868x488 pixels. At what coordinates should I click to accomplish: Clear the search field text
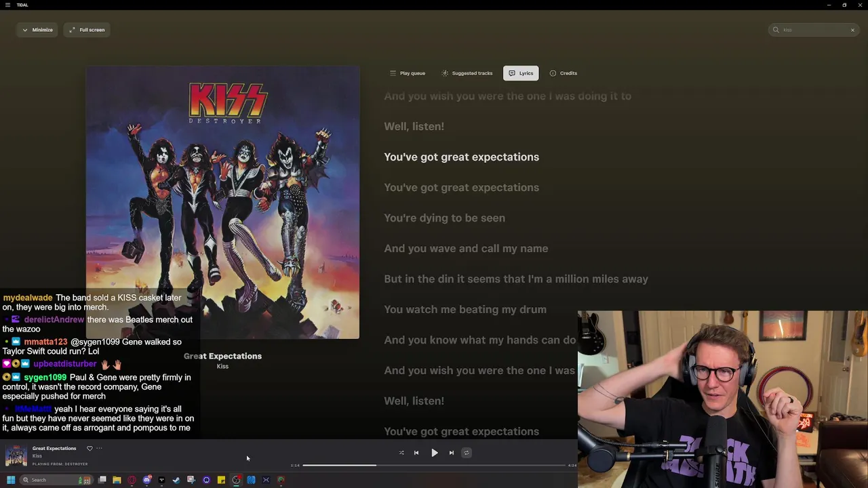click(x=852, y=30)
